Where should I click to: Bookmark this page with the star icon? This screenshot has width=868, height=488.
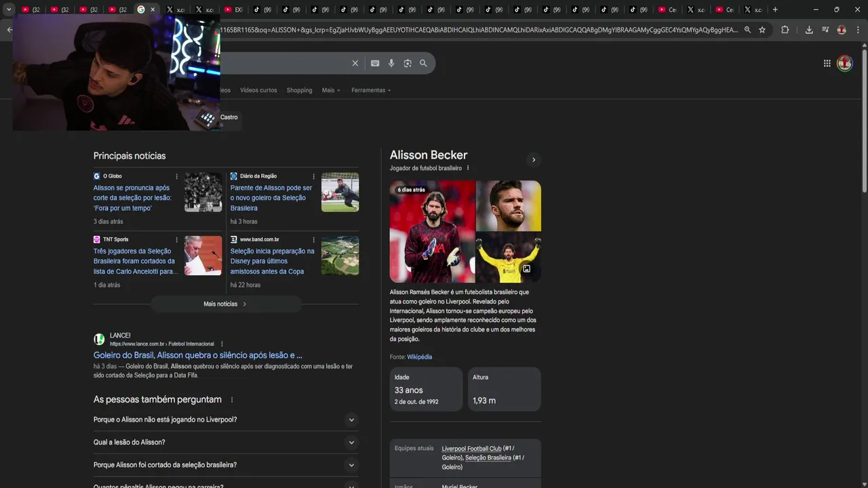click(x=762, y=30)
